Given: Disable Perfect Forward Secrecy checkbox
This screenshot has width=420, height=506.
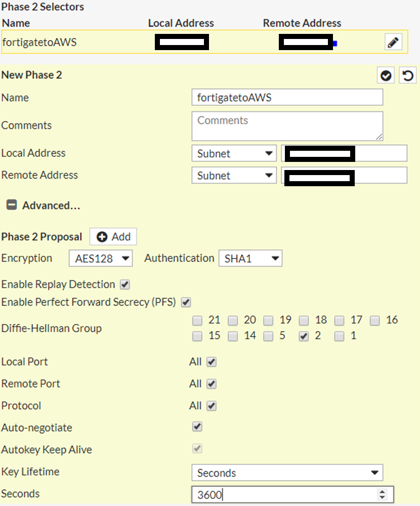Looking at the screenshot, I should pos(186,303).
